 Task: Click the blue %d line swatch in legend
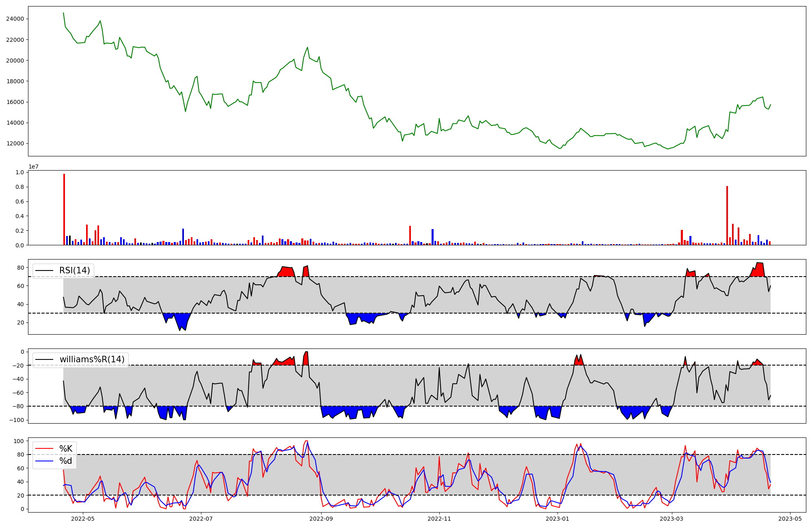(x=45, y=461)
